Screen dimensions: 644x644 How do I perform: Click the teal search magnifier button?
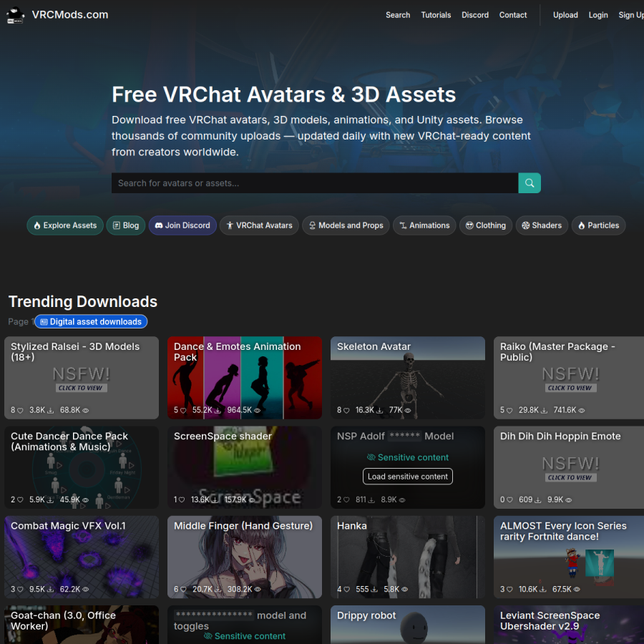(x=530, y=183)
